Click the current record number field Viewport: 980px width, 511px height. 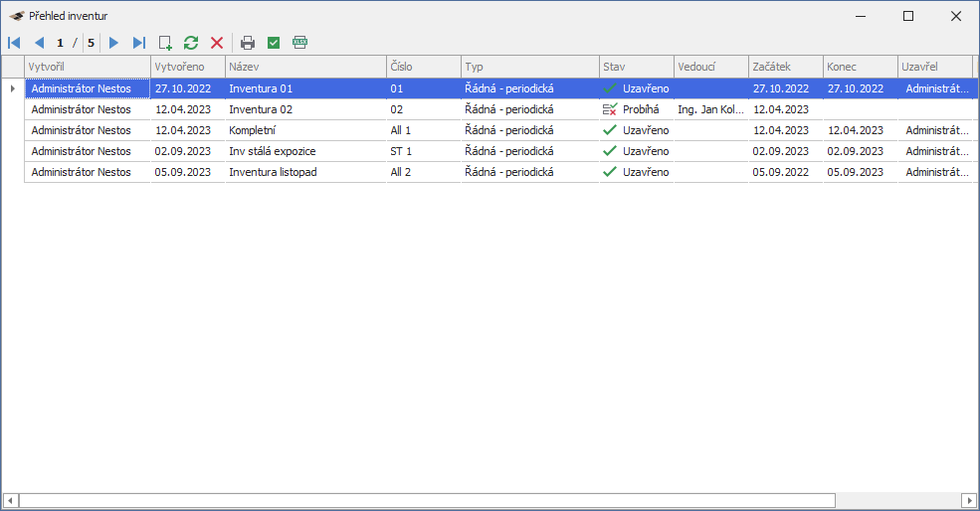click(60, 43)
